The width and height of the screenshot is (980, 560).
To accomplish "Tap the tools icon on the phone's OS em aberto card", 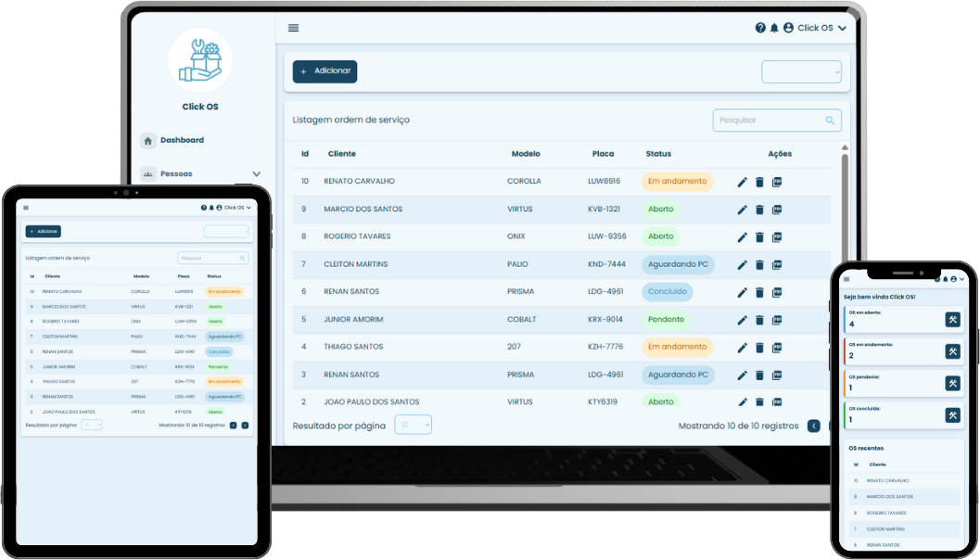I will click(x=952, y=320).
